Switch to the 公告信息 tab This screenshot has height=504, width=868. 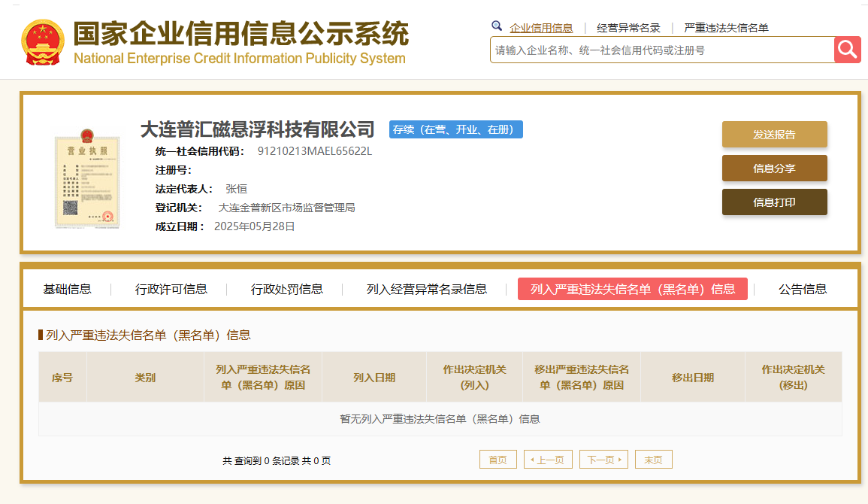point(803,289)
